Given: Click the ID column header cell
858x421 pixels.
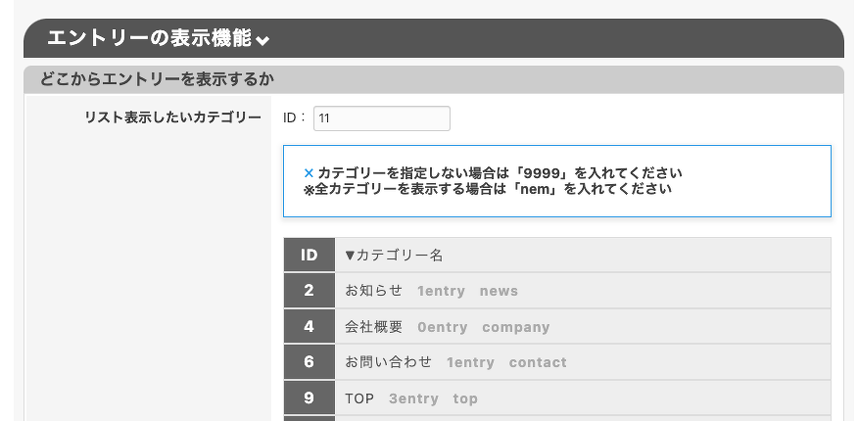Looking at the screenshot, I should point(309,255).
